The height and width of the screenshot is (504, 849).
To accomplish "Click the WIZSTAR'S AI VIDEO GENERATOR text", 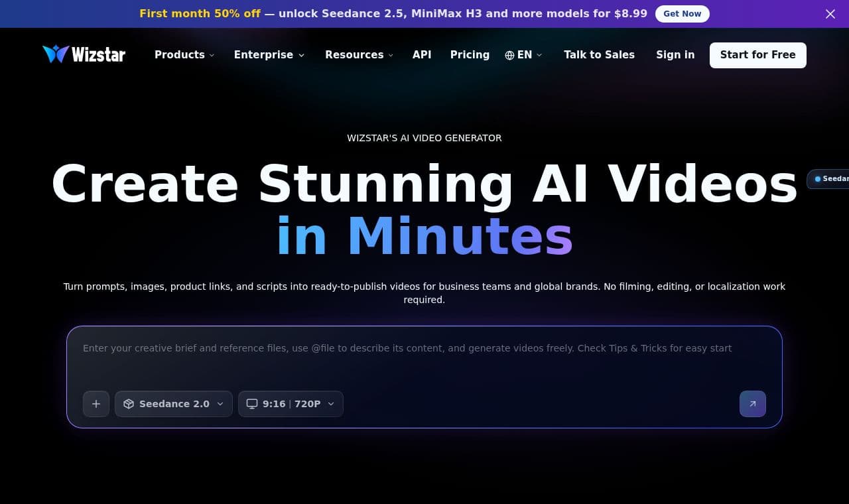I will click(x=424, y=138).
